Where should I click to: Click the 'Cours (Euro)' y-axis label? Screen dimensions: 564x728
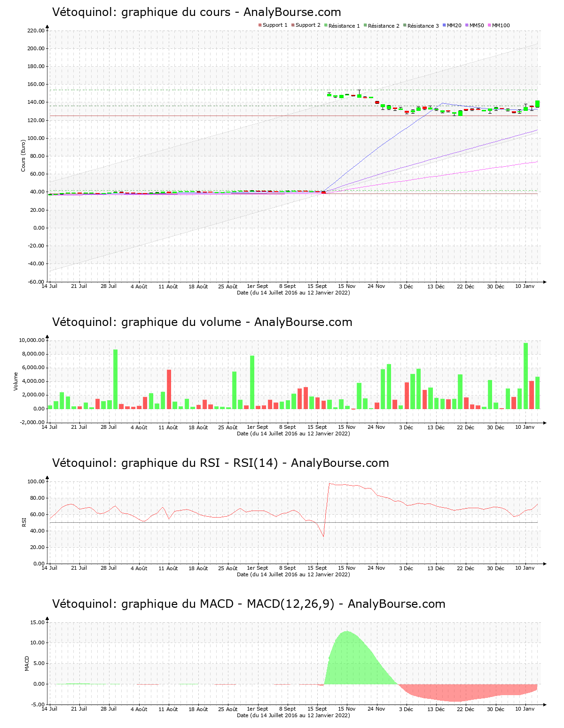(x=23, y=155)
